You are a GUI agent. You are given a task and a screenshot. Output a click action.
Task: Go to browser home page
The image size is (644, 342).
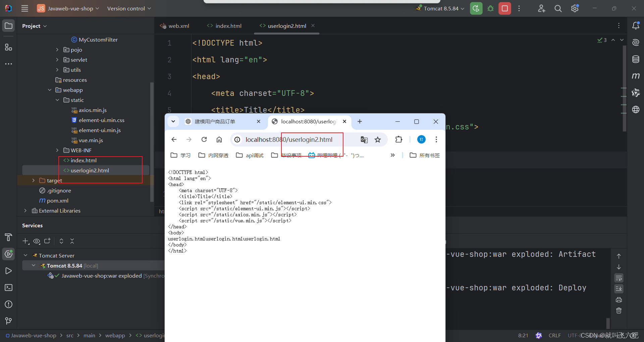[x=219, y=139]
